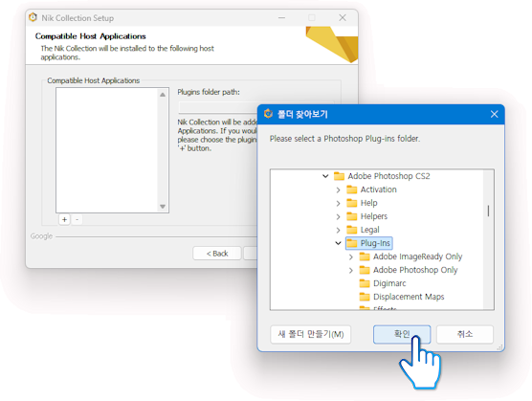This screenshot has width=532, height=401.
Task: Select the Digimarc tree row text
Action: tap(389, 283)
